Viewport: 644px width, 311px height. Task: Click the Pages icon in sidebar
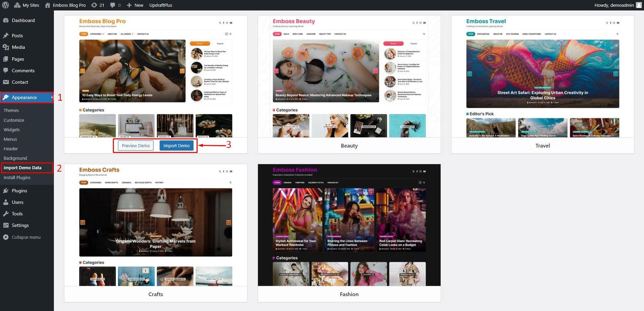click(6, 59)
